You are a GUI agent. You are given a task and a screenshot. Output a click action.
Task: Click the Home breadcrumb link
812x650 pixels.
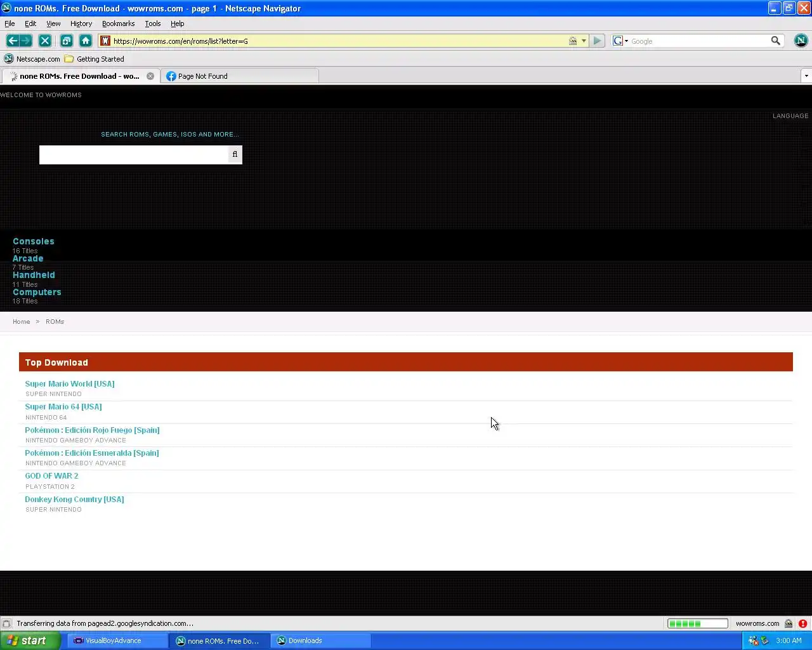click(x=22, y=322)
